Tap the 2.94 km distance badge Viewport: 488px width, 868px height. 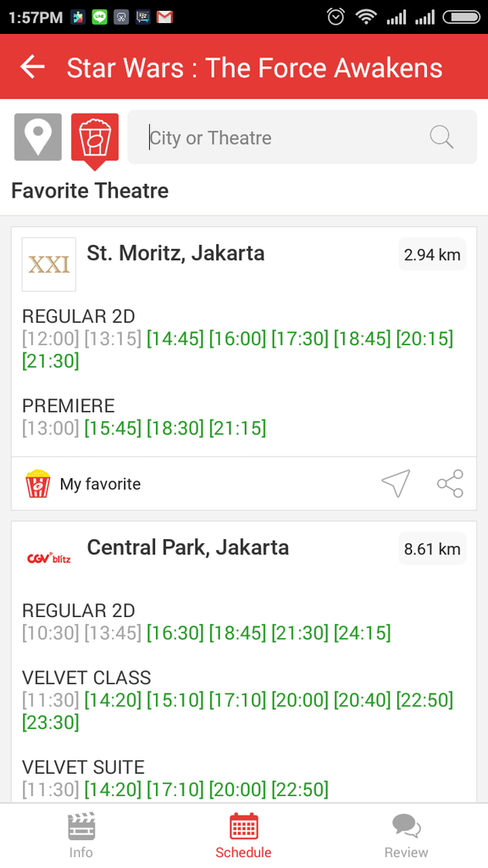(432, 254)
